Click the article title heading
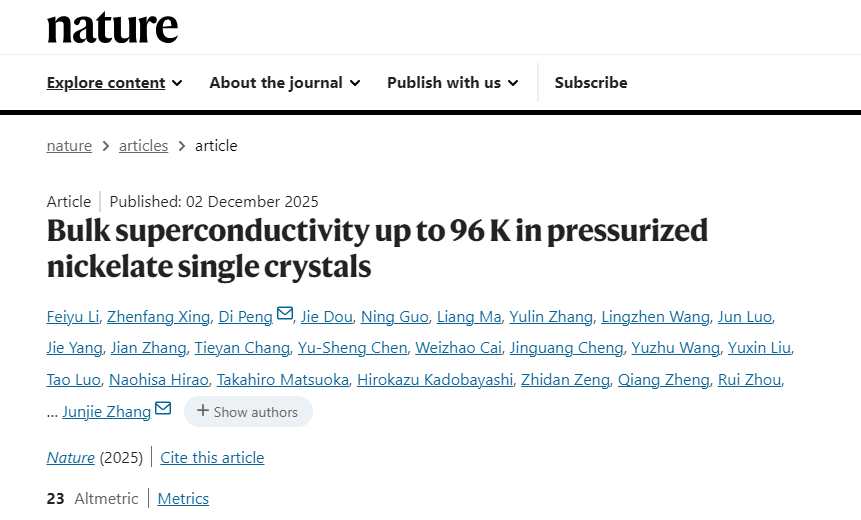The image size is (861, 520). (377, 248)
